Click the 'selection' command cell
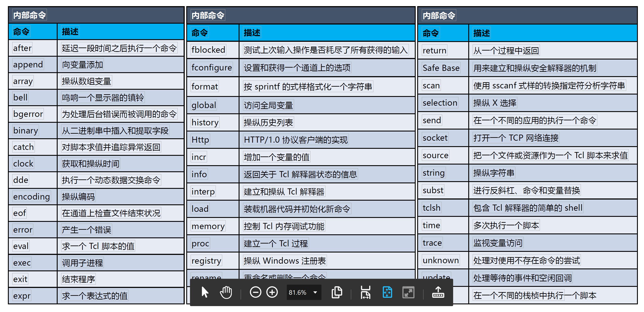 443,103
